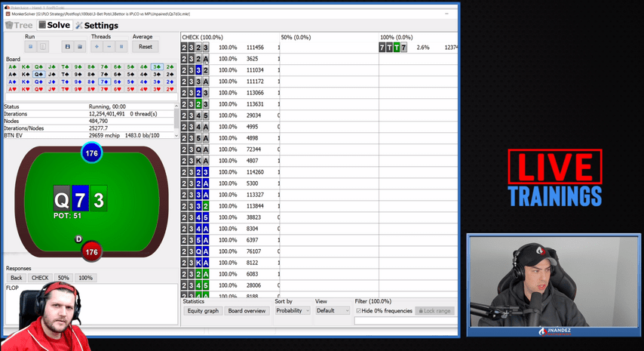Click the run solver icon under Run

coord(30,47)
